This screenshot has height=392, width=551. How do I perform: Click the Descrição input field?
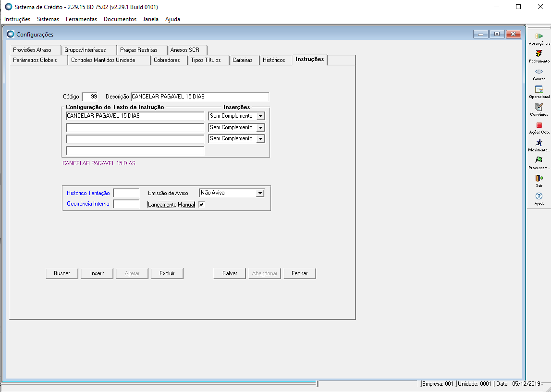point(199,97)
